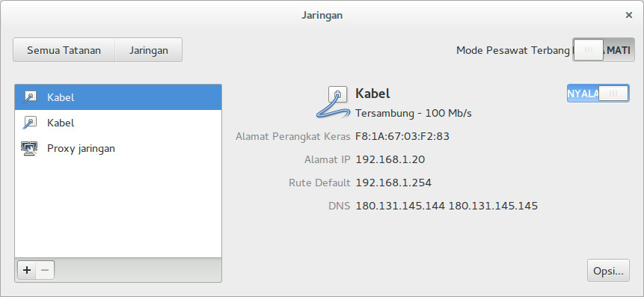644x297 pixels.
Task: Open the Opsi... connection settings
Action: click(608, 271)
